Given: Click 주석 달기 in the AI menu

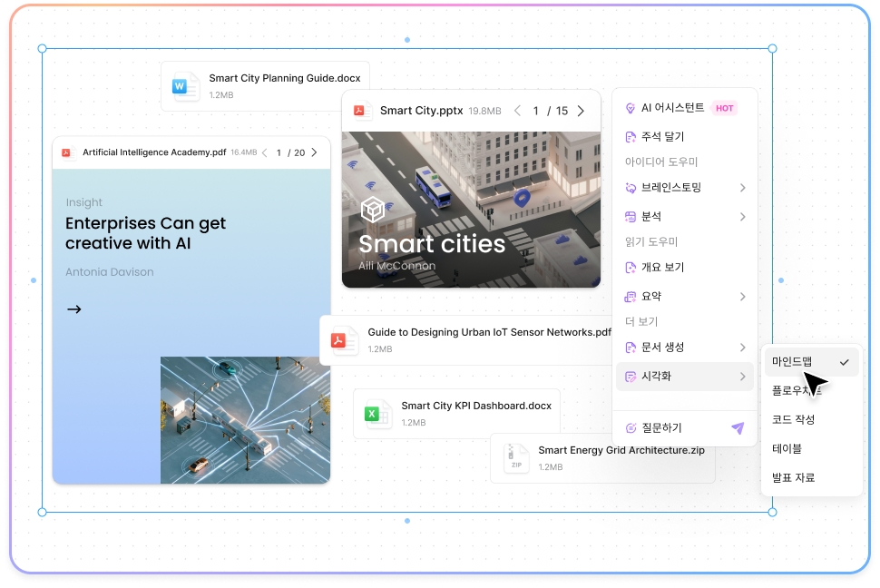Looking at the screenshot, I should pos(662,137).
